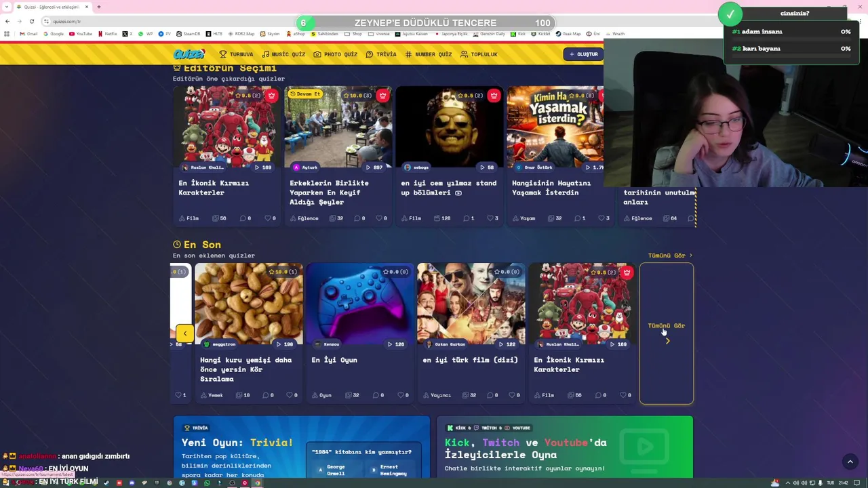Click the taskbar clock showing 21:42
This screenshot has width=868, height=488.
[843, 483]
